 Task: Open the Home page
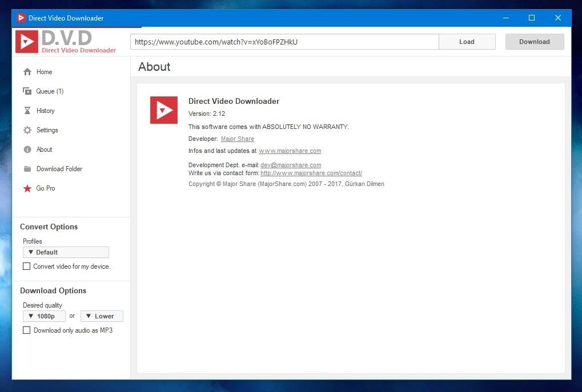44,72
